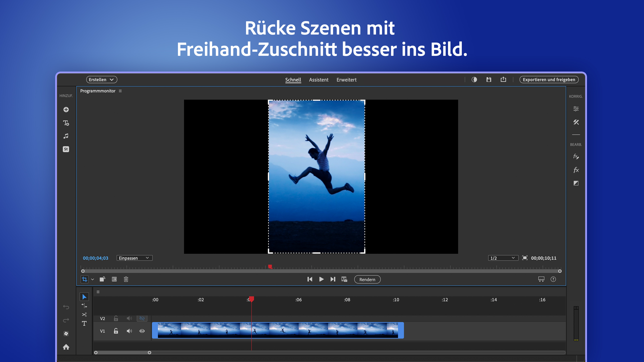Expand the crop tool options chevron
The image size is (644, 362).
(93, 279)
